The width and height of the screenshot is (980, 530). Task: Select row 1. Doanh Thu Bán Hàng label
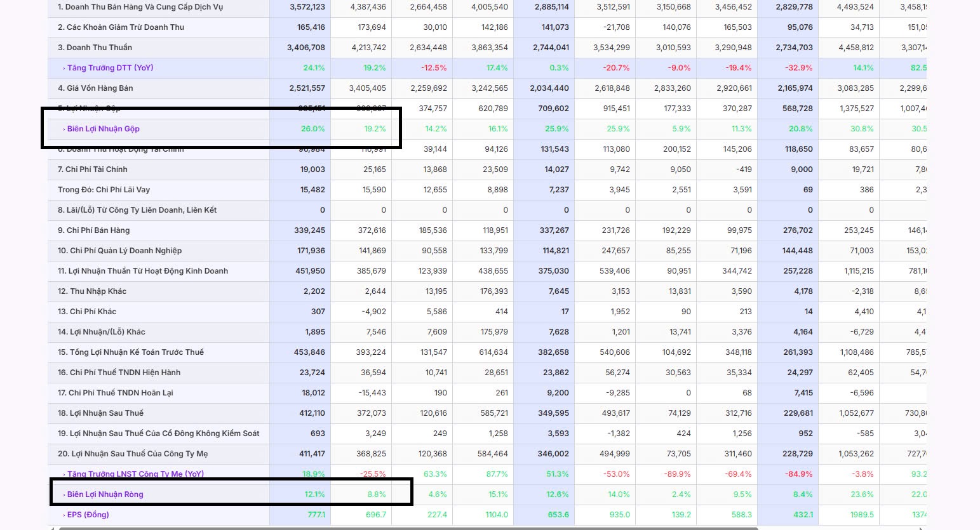(140, 7)
